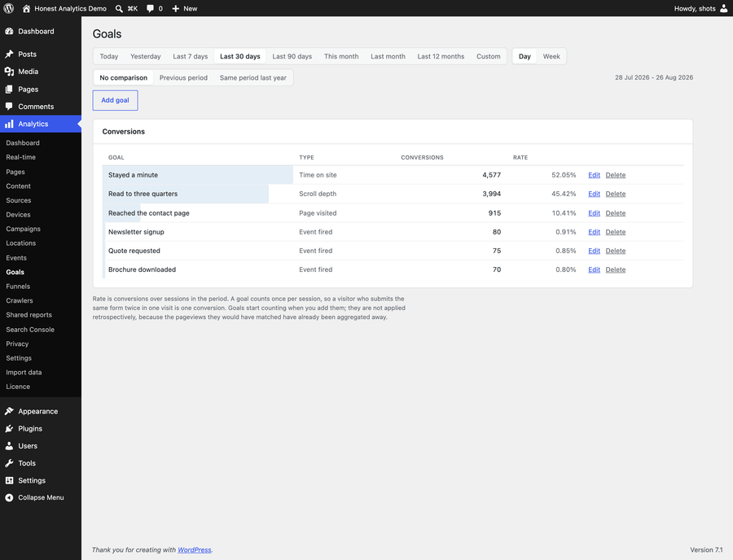
Task: Click the Appearance paintbrush icon
Action: 9,411
